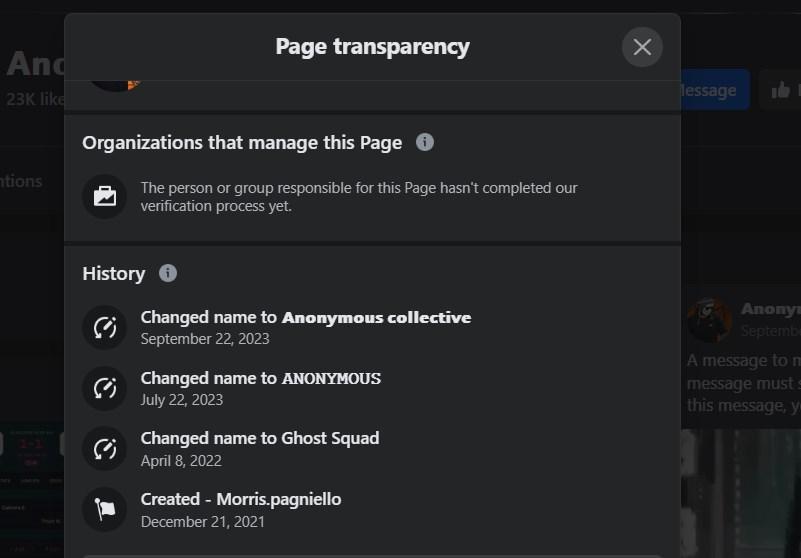Select Changed name to ANONYMOUS entry
The width and height of the screenshot is (801, 558).
[x=261, y=388]
